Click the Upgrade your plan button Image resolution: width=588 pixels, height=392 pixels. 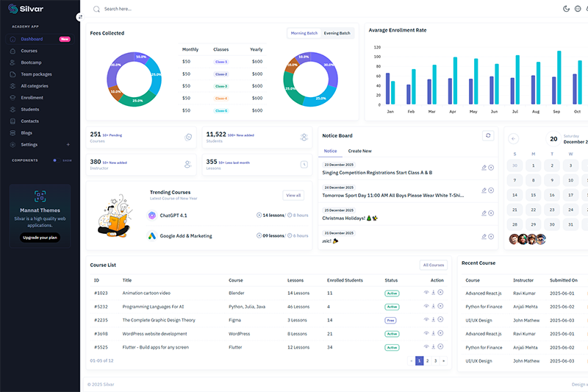pyautogui.click(x=40, y=238)
